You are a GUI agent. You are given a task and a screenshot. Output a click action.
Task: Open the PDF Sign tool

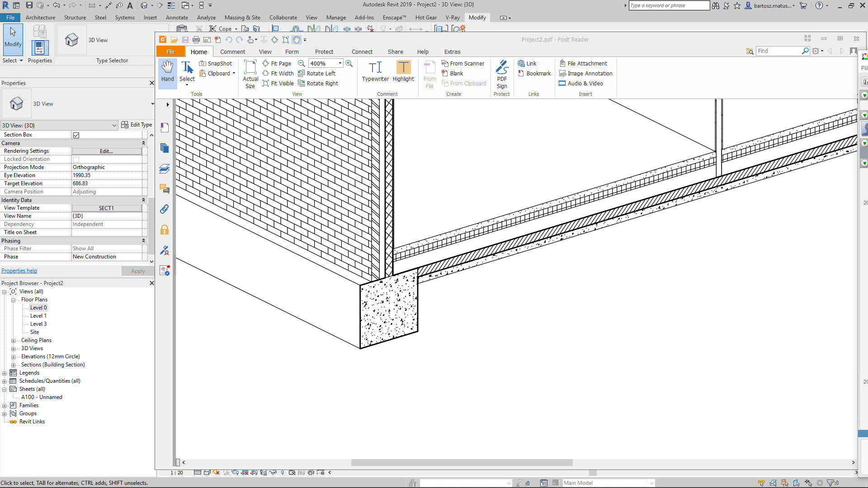[x=501, y=75]
